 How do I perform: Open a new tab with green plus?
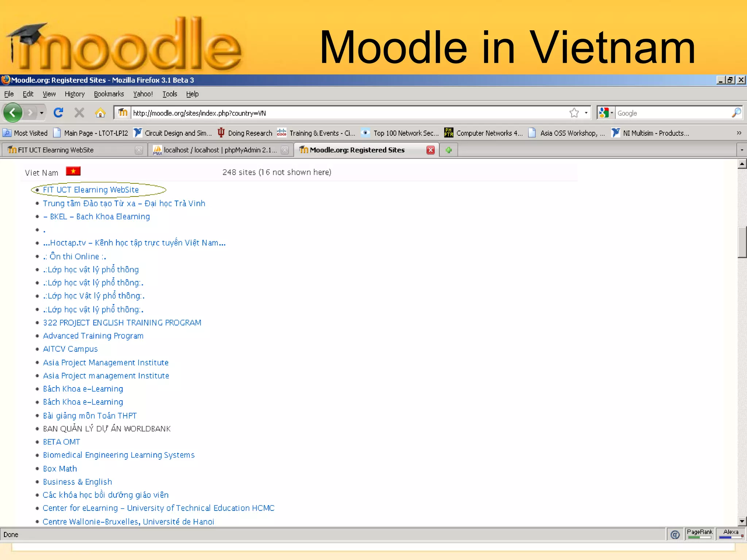tap(449, 150)
